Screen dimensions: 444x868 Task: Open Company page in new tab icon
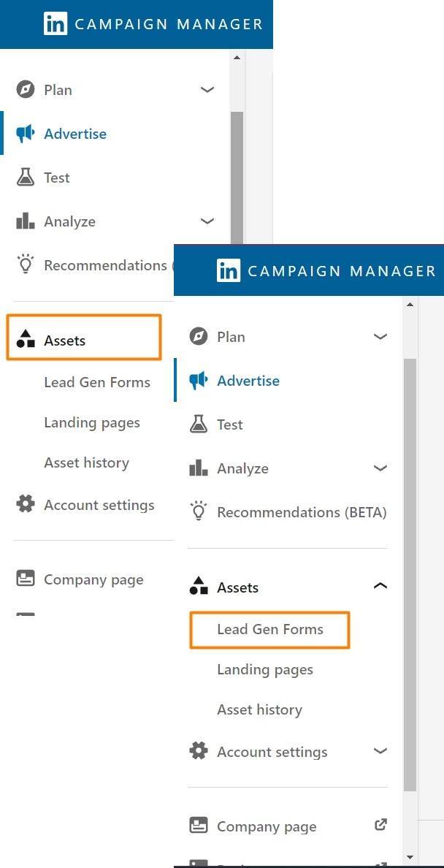(380, 824)
